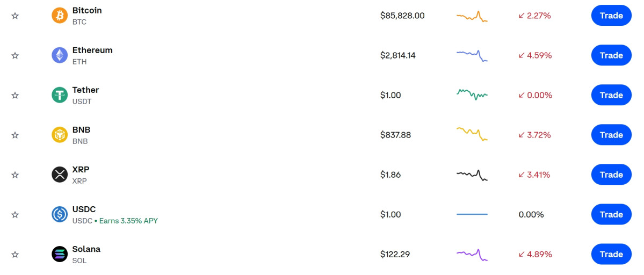Trade Ethereum using its blue button
Image resolution: width=644 pixels, height=275 pixels.
tap(611, 55)
